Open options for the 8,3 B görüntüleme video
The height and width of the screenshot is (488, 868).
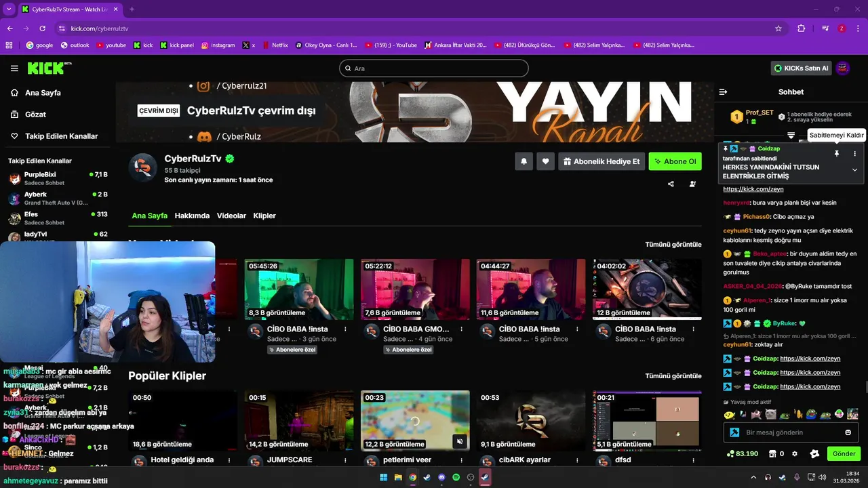click(x=345, y=329)
